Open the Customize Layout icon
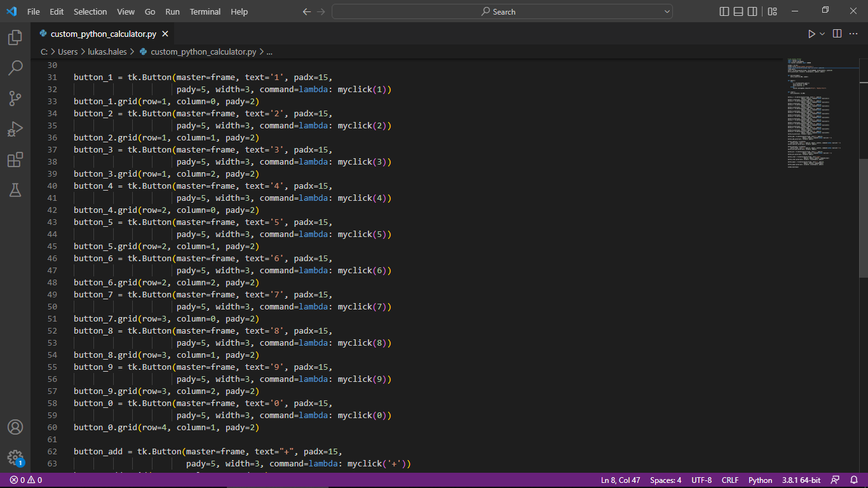The height and width of the screenshot is (488, 868). [771, 11]
